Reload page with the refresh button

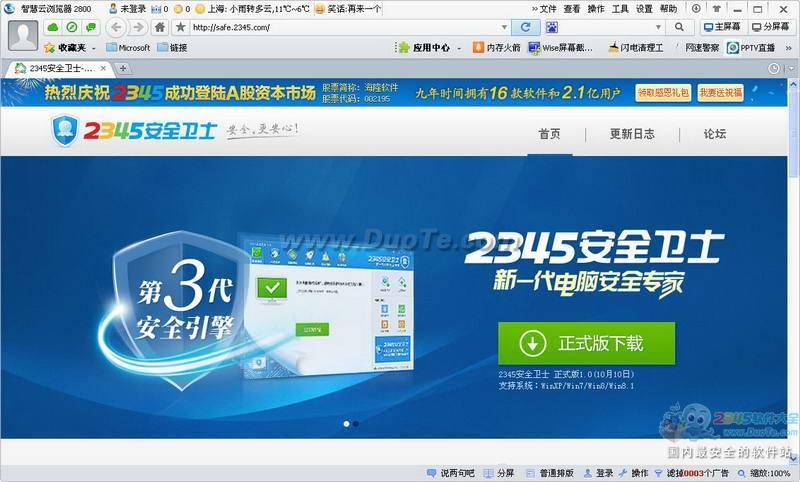(x=525, y=27)
